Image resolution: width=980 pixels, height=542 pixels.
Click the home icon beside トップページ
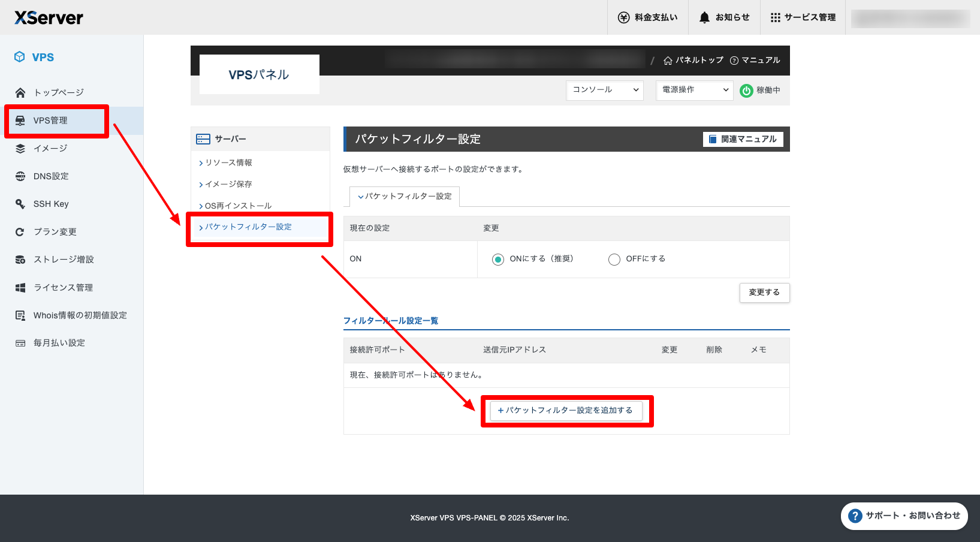click(20, 92)
